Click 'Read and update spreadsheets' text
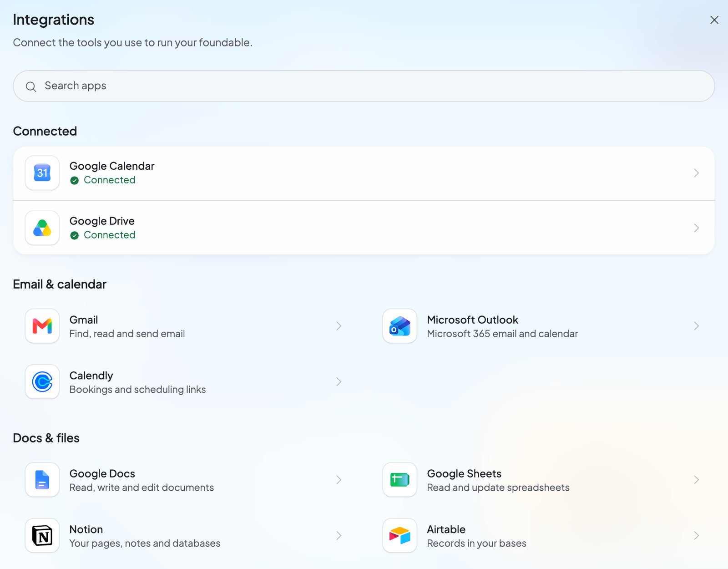728x569 pixels. pos(498,488)
